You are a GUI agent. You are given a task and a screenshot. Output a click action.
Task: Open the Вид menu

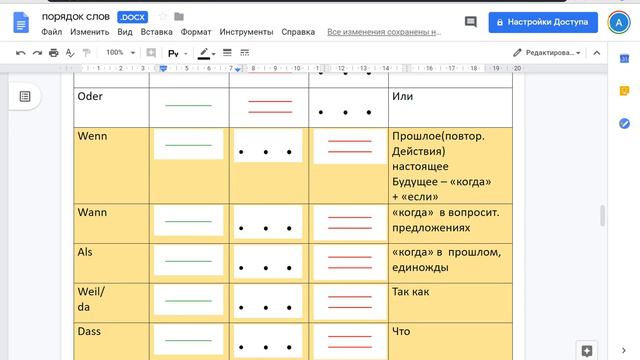[125, 32]
